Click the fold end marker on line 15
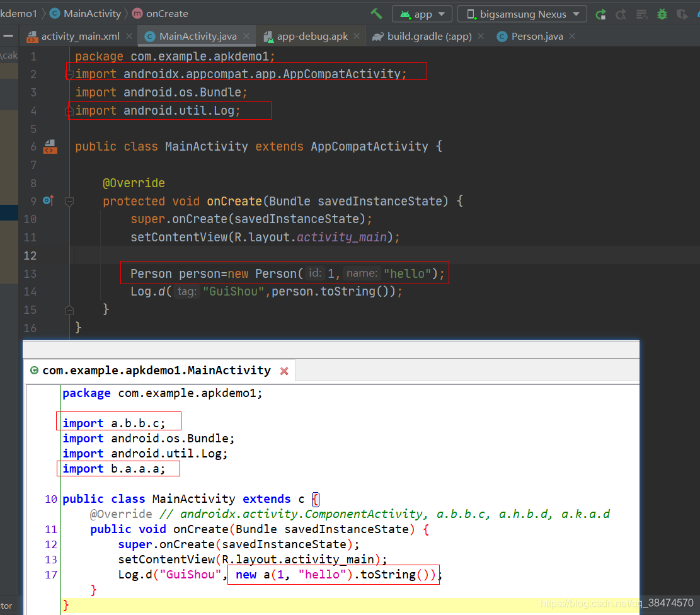The height and width of the screenshot is (615, 700). 69,310
